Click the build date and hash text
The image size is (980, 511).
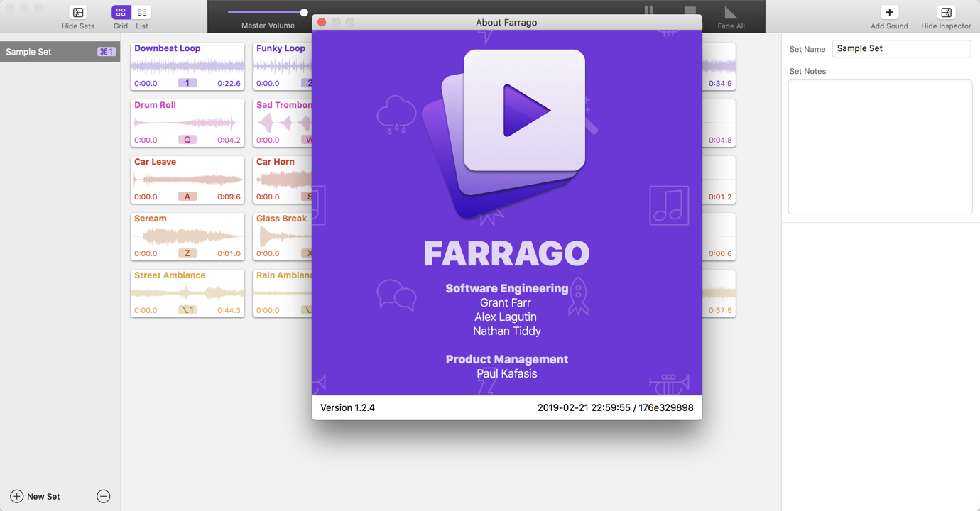pyautogui.click(x=615, y=407)
